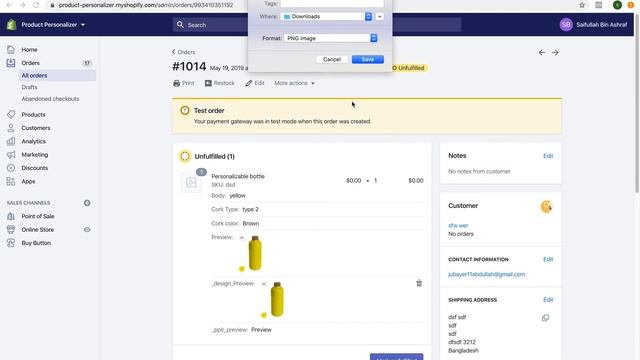This screenshot has width=640, height=360.
Task: Delete with trash icon by design preview
Action: (419, 283)
